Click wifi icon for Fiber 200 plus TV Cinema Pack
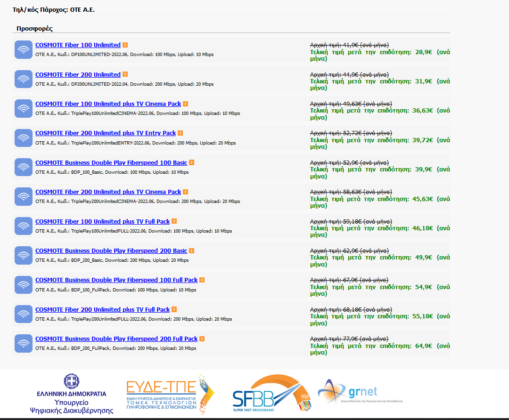The width and height of the screenshot is (509, 420). pos(24,196)
